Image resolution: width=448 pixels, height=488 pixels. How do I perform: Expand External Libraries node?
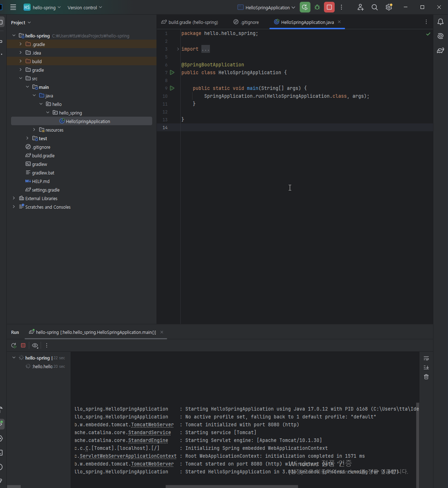[14, 198]
